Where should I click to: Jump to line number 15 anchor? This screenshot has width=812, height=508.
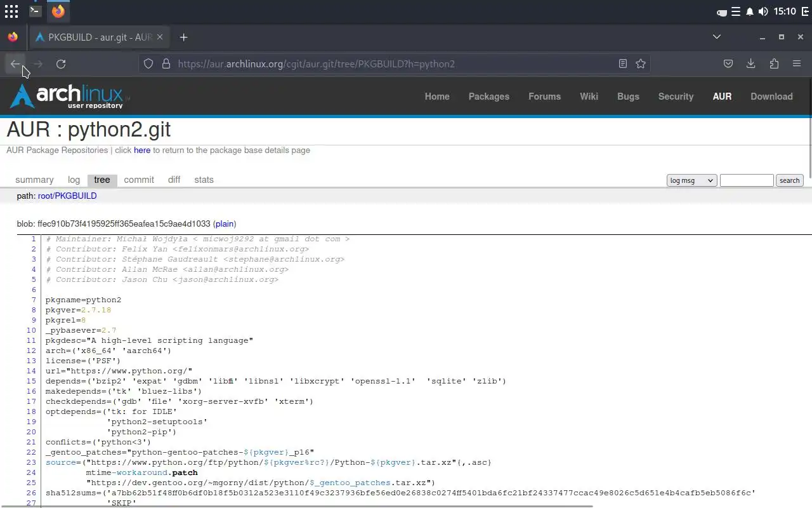click(31, 382)
